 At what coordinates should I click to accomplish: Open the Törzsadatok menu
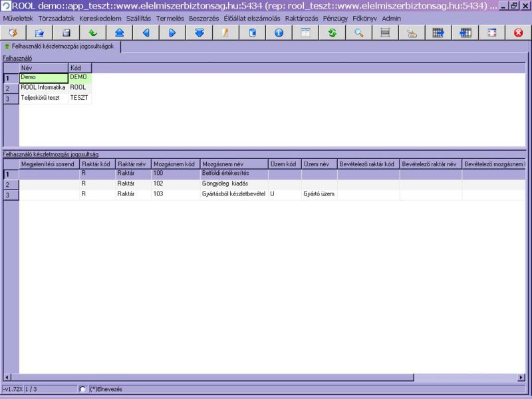57,18
